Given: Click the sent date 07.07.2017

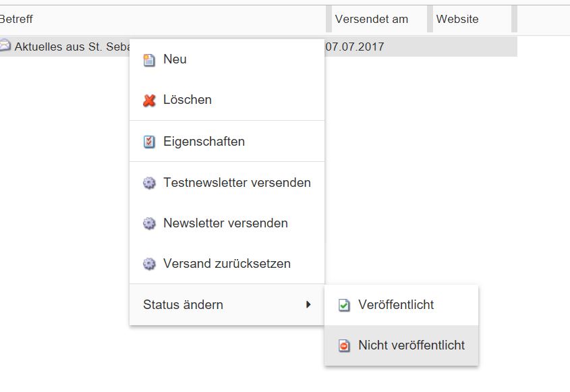Looking at the screenshot, I should point(354,47).
